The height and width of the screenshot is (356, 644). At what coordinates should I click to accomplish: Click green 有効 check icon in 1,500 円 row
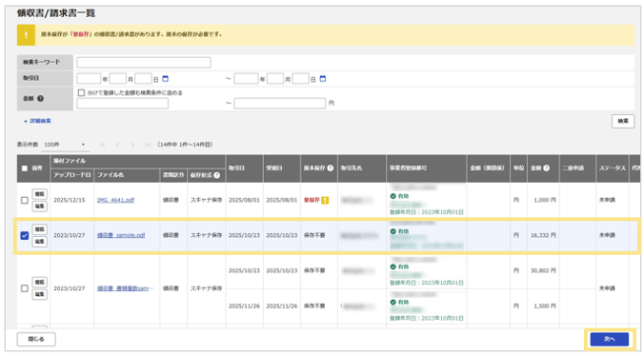pos(393,302)
